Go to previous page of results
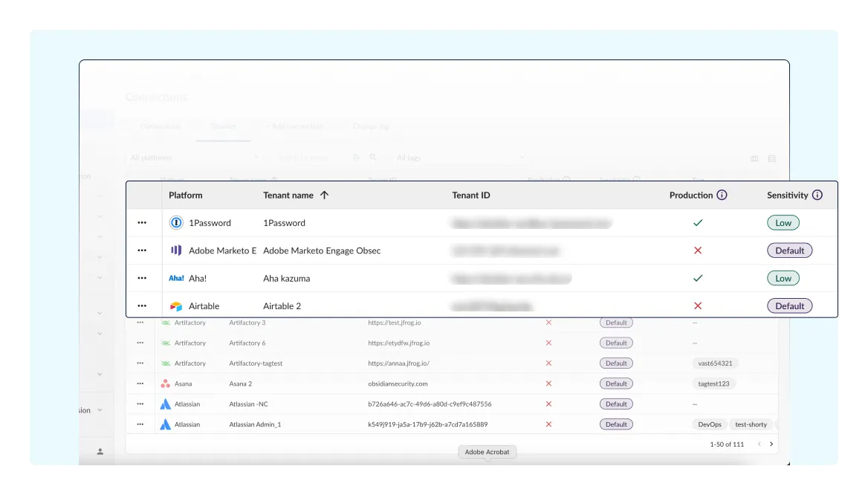 [759, 444]
